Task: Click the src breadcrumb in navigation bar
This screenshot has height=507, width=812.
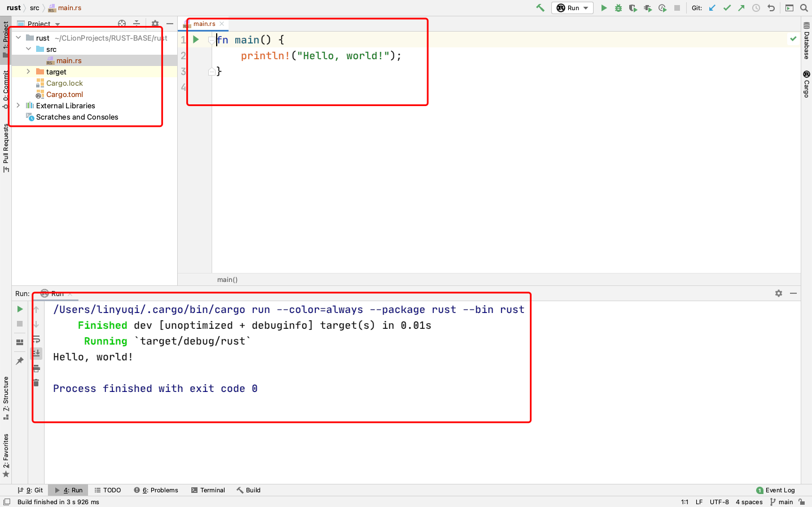Action: [x=34, y=8]
